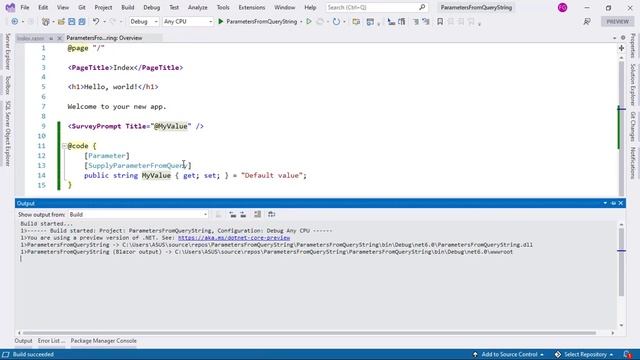Click the Save All toolbar icon
The image size is (640, 360).
(x=82, y=22)
